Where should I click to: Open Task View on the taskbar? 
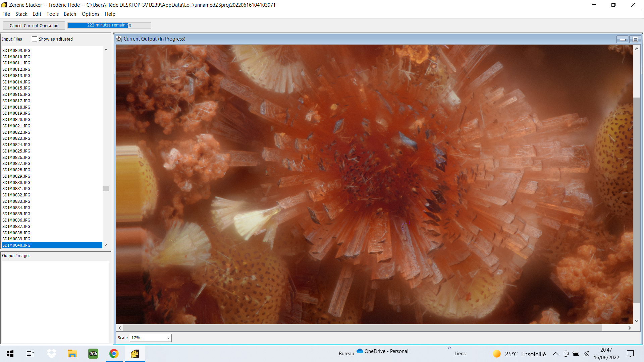(x=30, y=354)
